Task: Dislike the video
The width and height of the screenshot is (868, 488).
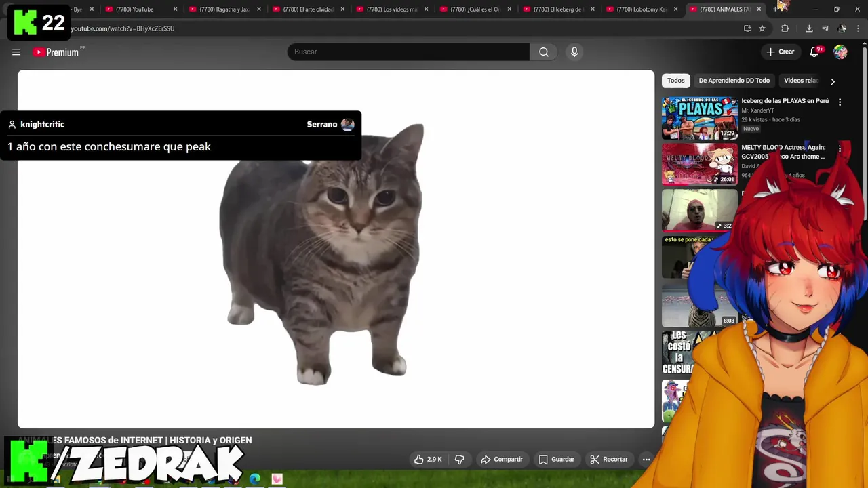Action: (x=459, y=460)
